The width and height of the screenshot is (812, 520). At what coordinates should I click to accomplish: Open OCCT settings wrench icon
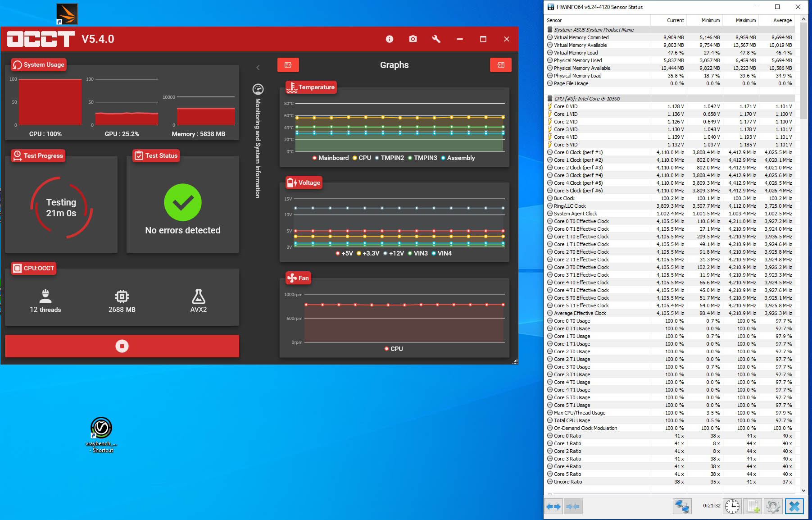(436, 39)
